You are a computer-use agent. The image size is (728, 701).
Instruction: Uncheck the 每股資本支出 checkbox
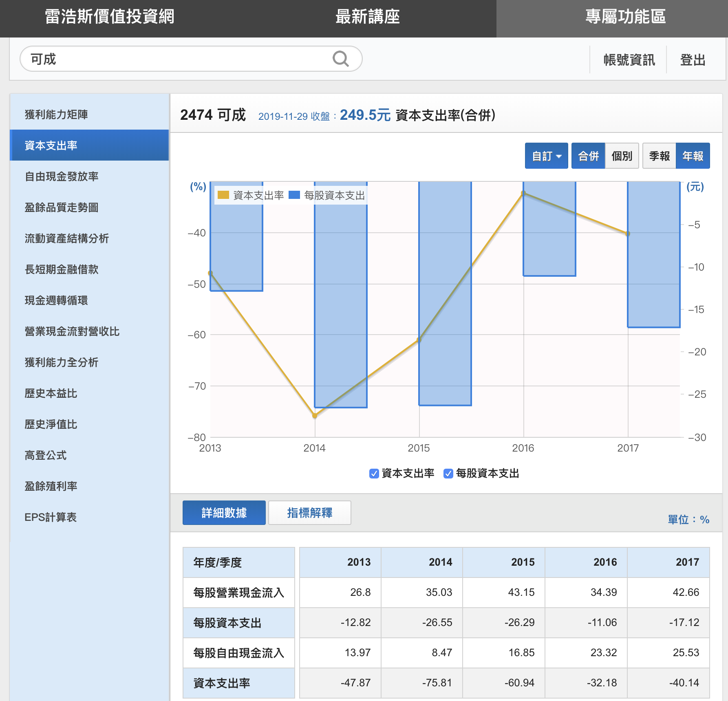(448, 474)
